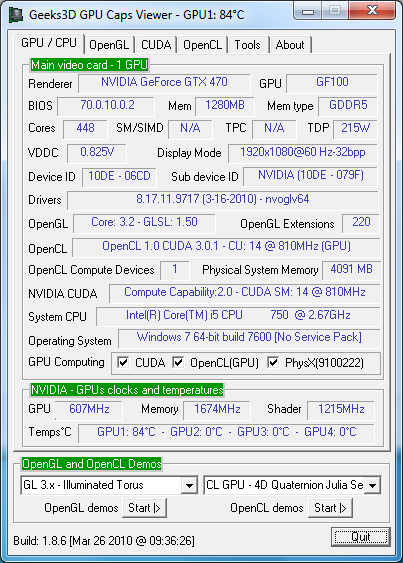Click the Drivers value 8.17.11.9717
The width and height of the screenshot is (403, 563).
[223, 200]
